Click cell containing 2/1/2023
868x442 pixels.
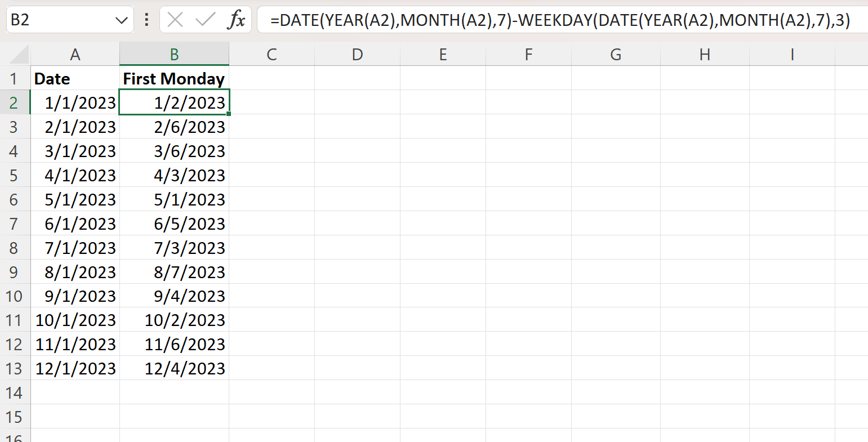tap(75, 127)
